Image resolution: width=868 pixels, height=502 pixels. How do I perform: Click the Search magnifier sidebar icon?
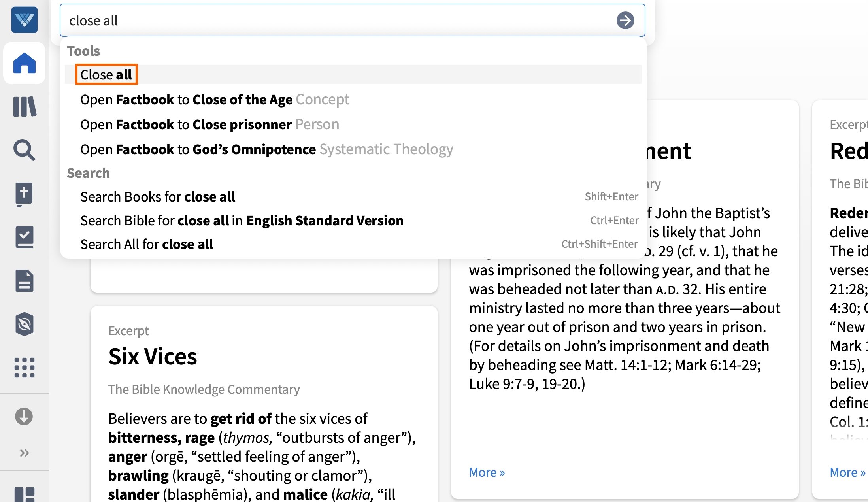pyautogui.click(x=25, y=150)
